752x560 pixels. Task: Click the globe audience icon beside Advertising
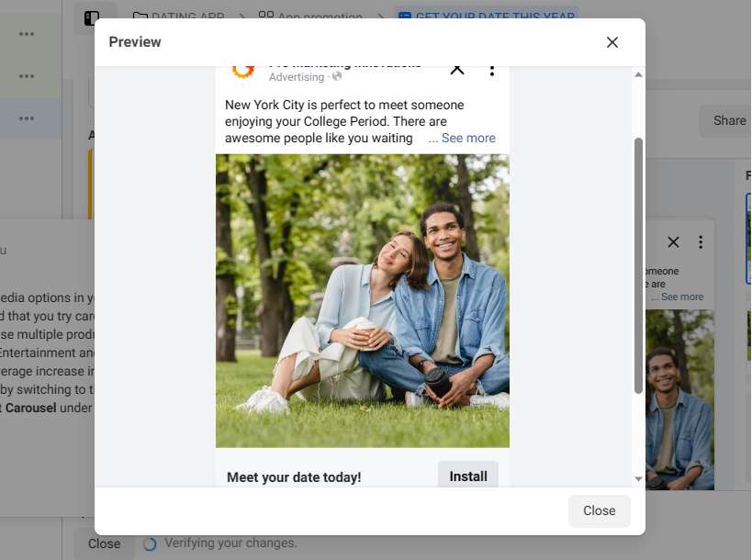point(337,78)
